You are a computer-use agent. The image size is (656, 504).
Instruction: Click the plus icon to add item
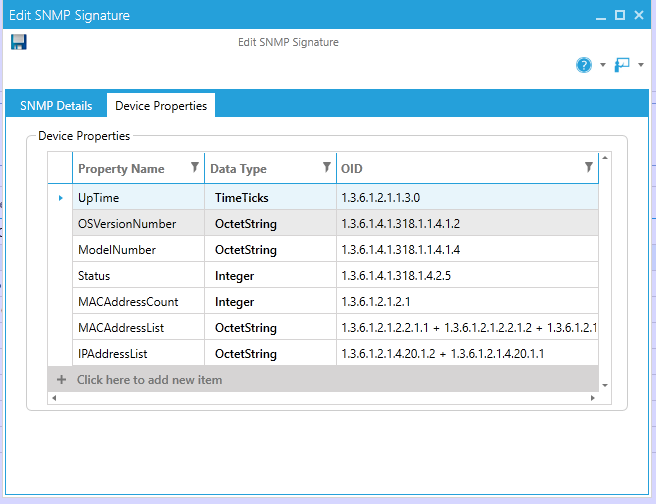pos(62,379)
